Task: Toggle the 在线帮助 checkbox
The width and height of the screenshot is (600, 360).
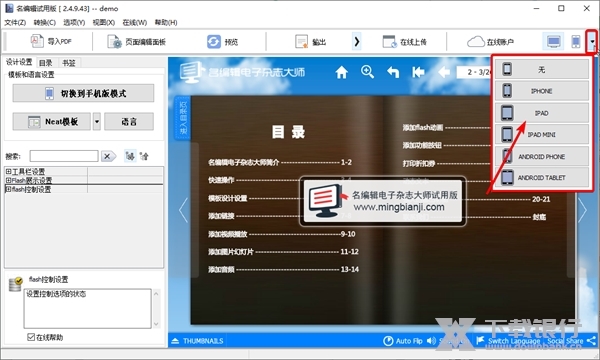Action: pyautogui.click(x=31, y=337)
